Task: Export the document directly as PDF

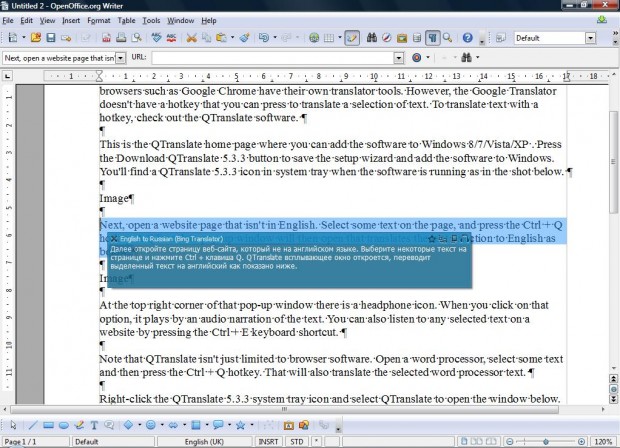Action: click(106, 38)
